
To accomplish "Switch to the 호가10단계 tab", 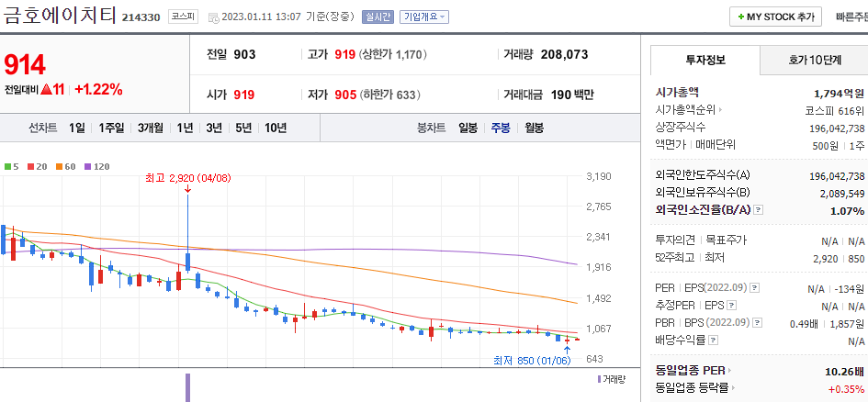I will pyautogui.click(x=815, y=61).
